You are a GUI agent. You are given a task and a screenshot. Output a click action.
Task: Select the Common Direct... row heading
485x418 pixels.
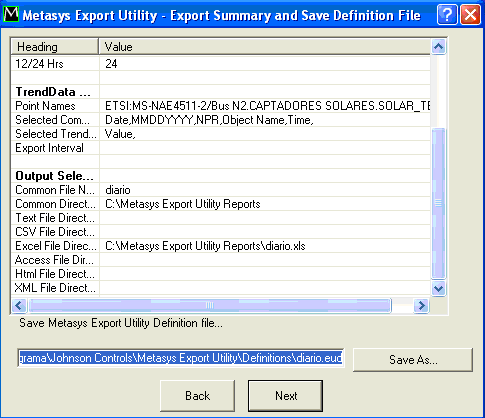click(55, 204)
